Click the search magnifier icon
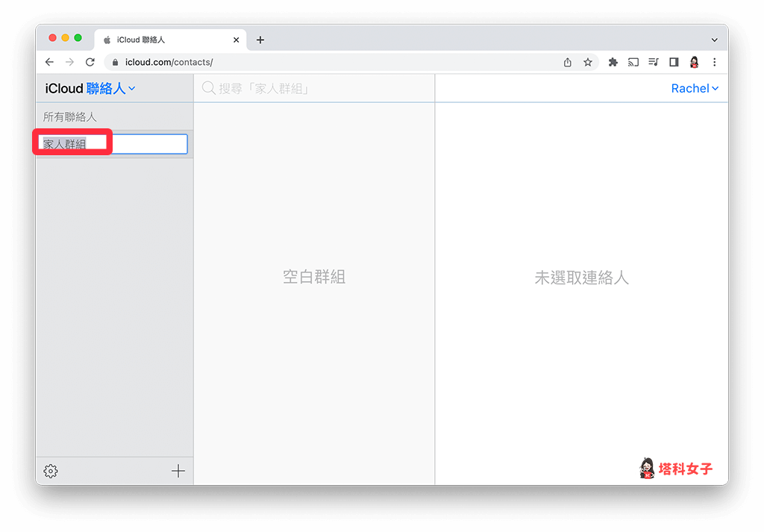The width and height of the screenshot is (764, 532). coord(209,88)
